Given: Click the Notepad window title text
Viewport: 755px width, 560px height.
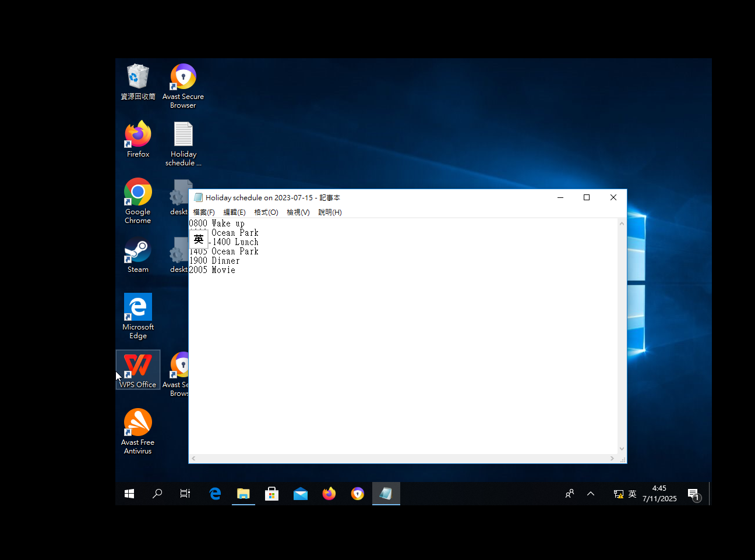Looking at the screenshot, I should pos(273,198).
